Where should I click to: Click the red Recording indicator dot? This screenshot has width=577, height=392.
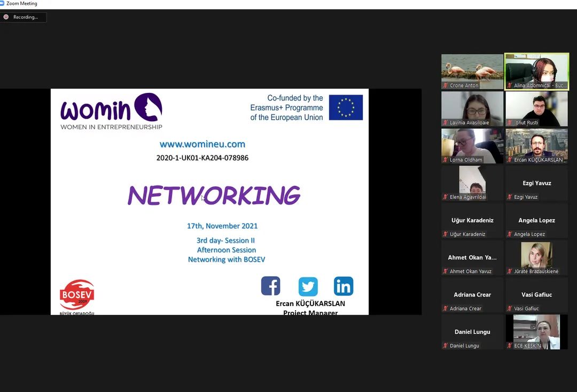pyautogui.click(x=6, y=17)
